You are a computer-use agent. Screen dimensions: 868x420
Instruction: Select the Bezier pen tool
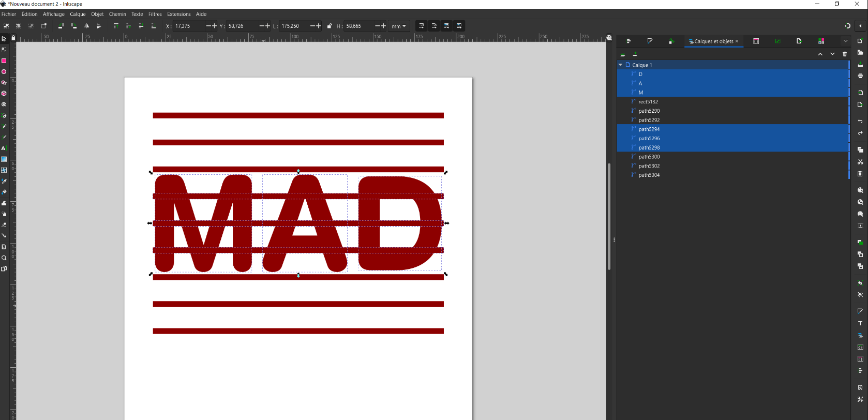click(x=4, y=116)
